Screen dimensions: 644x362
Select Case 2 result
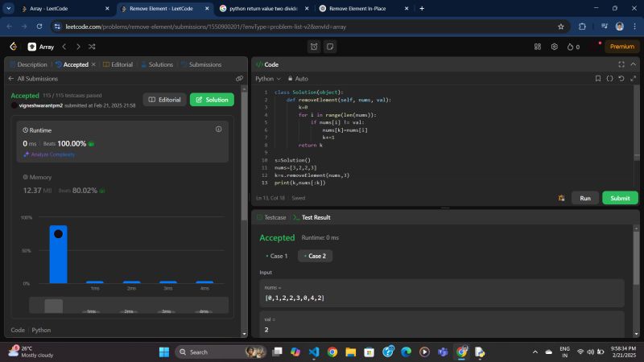click(315, 256)
